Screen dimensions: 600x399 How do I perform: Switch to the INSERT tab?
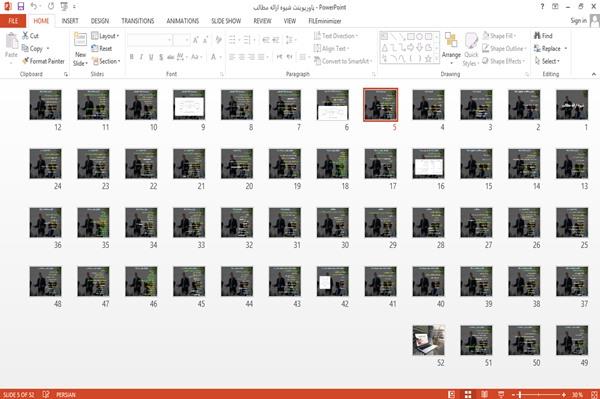pos(70,21)
